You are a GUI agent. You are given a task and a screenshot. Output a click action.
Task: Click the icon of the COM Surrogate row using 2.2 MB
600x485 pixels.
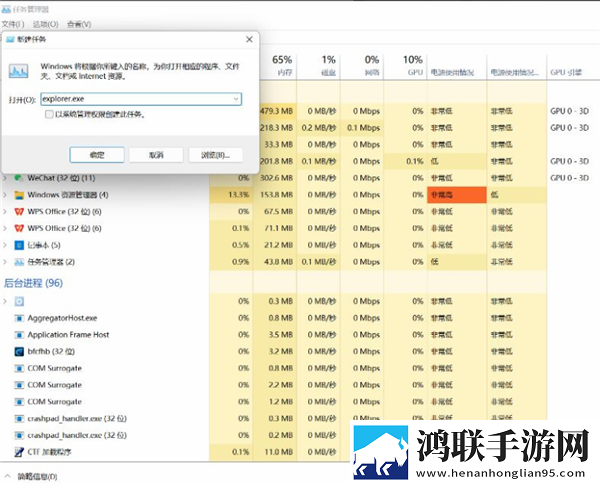19,385
